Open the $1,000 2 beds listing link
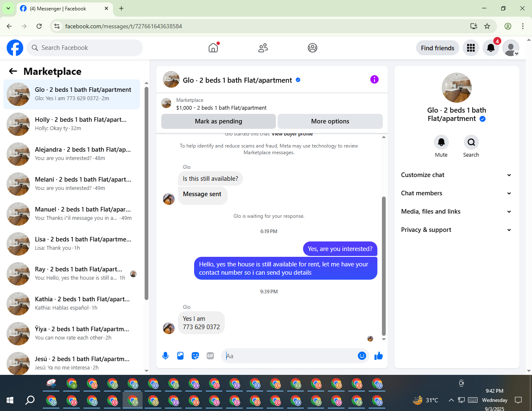This screenshot has height=411, width=532. pos(222,108)
